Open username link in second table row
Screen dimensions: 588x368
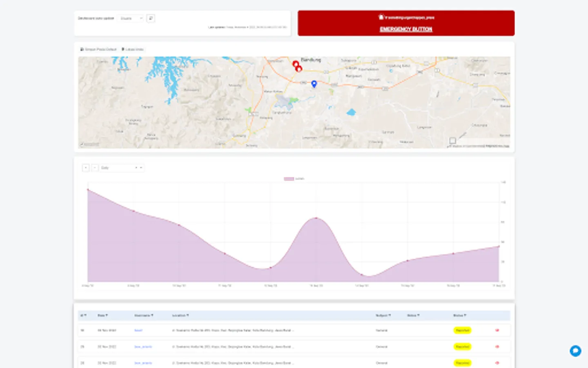(143, 347)
